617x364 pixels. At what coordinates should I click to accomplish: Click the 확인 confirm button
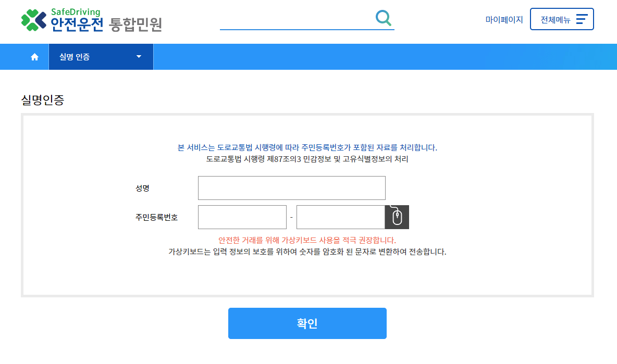point(307,323)
